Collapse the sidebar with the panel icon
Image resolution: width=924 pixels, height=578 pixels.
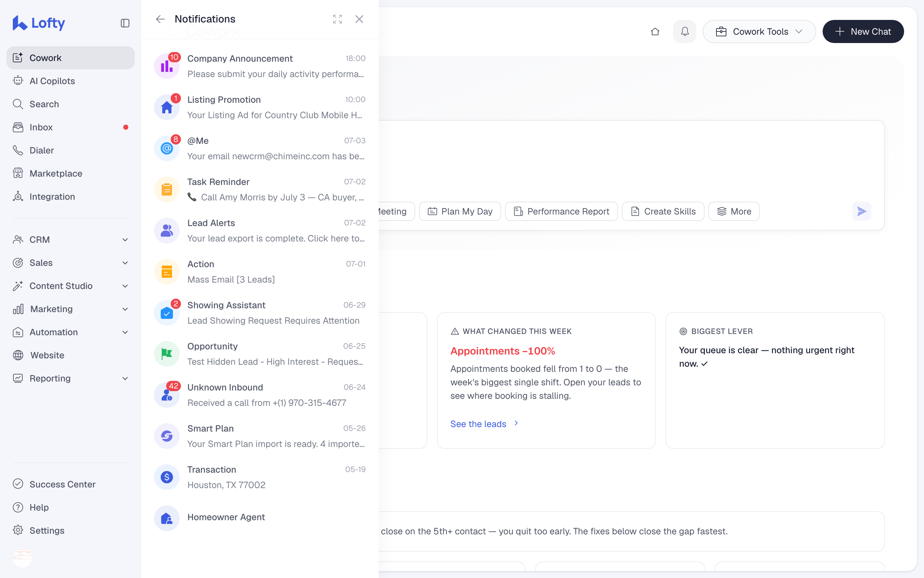tap(125, 23)
